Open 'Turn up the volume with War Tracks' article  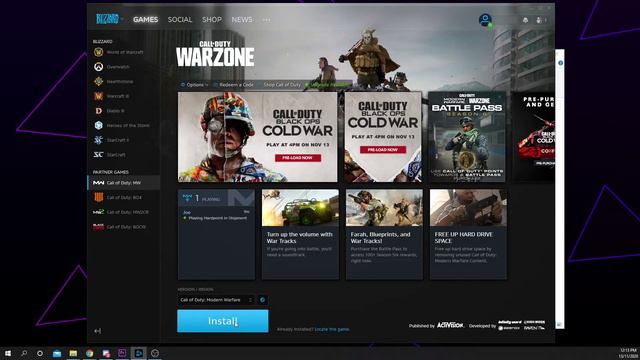pos(300,234)
